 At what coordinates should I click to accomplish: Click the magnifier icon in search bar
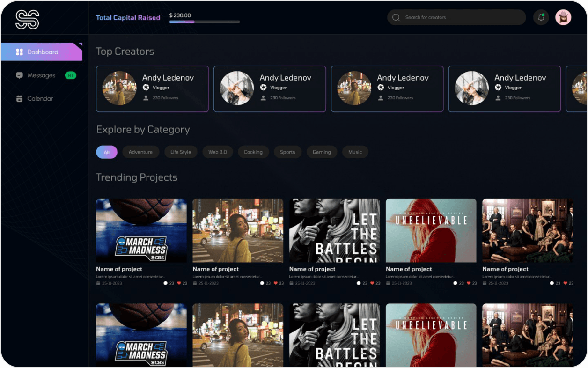pyautogui.click(x=396, y=17)
